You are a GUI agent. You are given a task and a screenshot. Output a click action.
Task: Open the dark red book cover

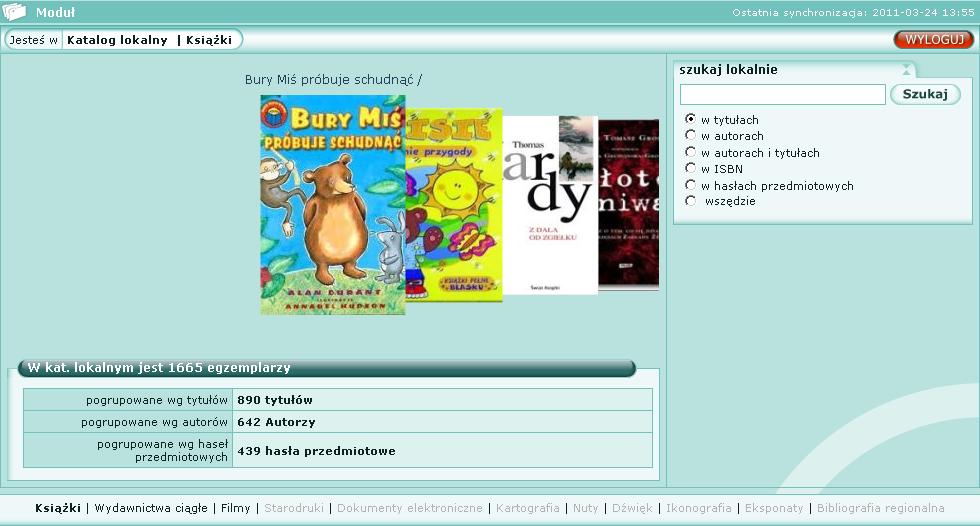tap(628, 205)
